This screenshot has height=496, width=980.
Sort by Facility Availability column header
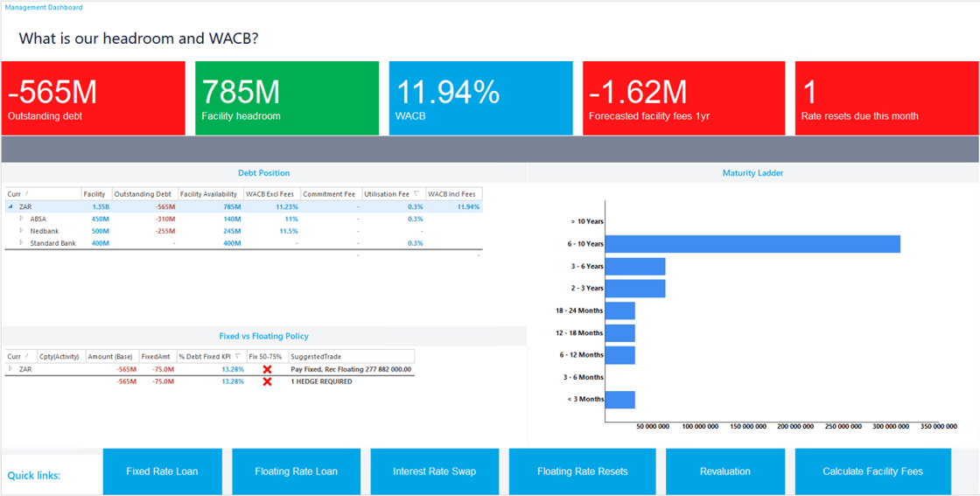tap(210, 194)
